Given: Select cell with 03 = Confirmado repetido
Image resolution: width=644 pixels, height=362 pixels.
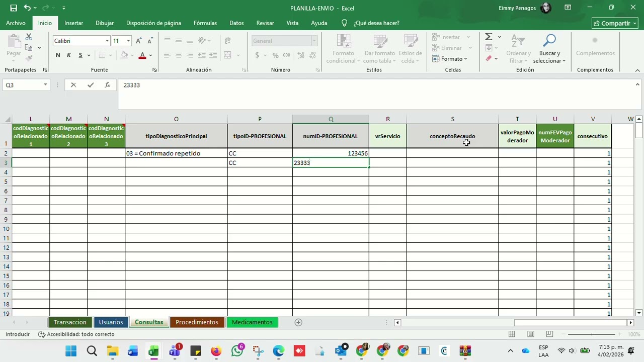Looking at the screenshot, I should 176,153.
